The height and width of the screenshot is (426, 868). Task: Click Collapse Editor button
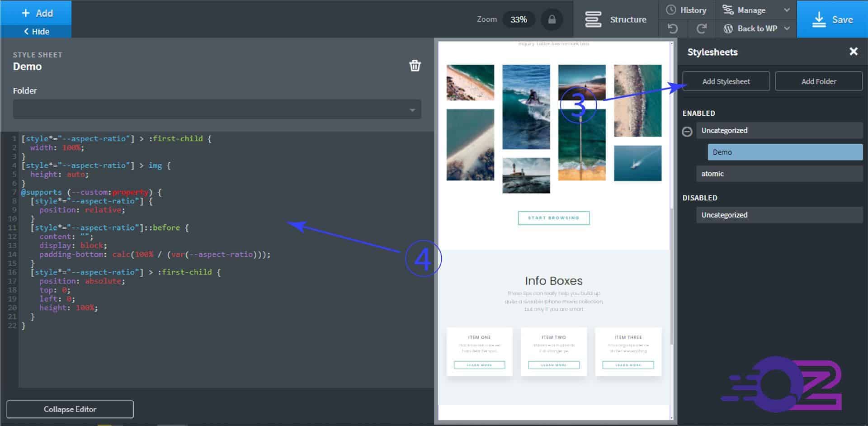tap(70, 409)
